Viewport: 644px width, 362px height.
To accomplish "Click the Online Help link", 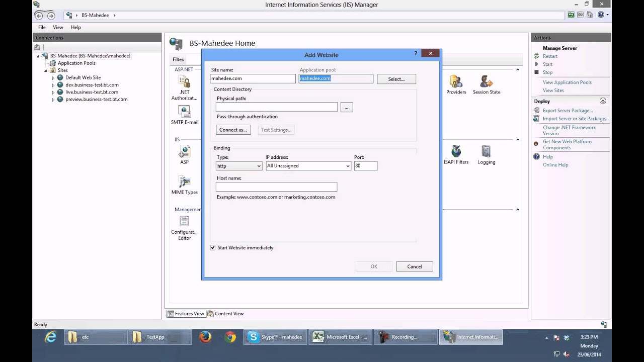I will coord(555,165).
